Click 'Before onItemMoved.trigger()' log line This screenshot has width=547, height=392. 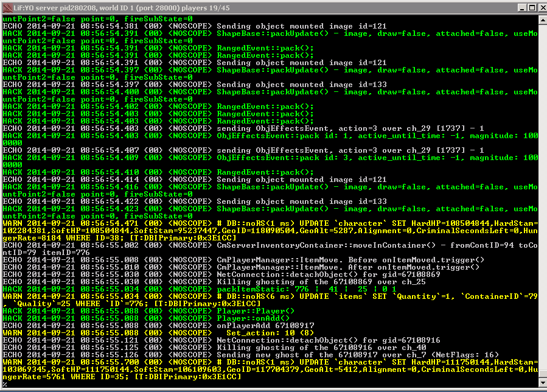pyautogui.click(x=243, y=260)
